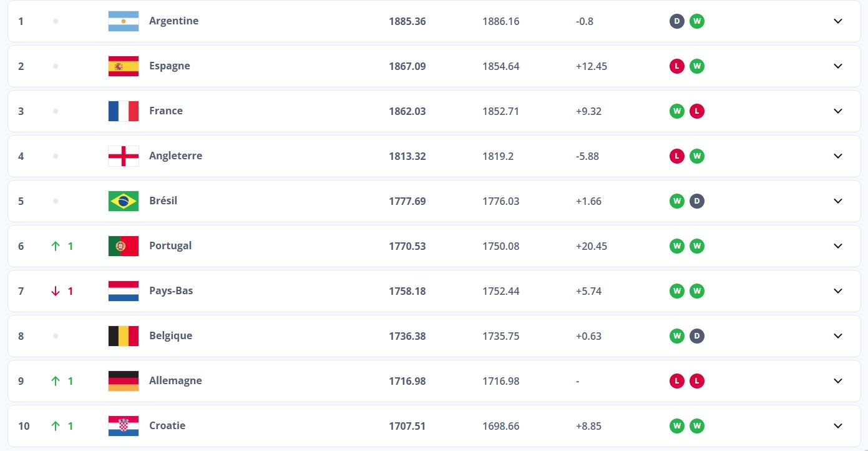Click France's green W result badge
This screenshot has height=451, width=868.
pos(677,111)
